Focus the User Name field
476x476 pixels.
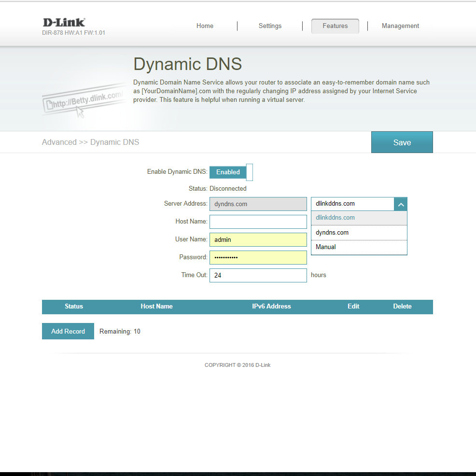coord(258,239)
